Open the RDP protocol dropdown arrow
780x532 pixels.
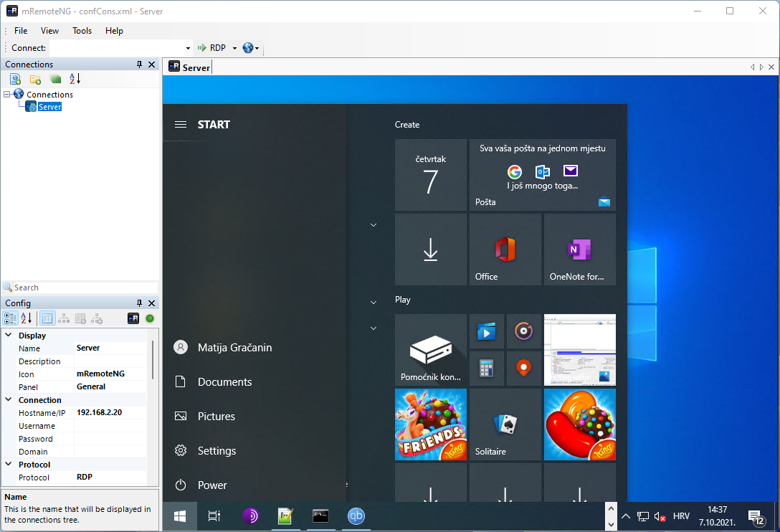(x=234, y=48)
